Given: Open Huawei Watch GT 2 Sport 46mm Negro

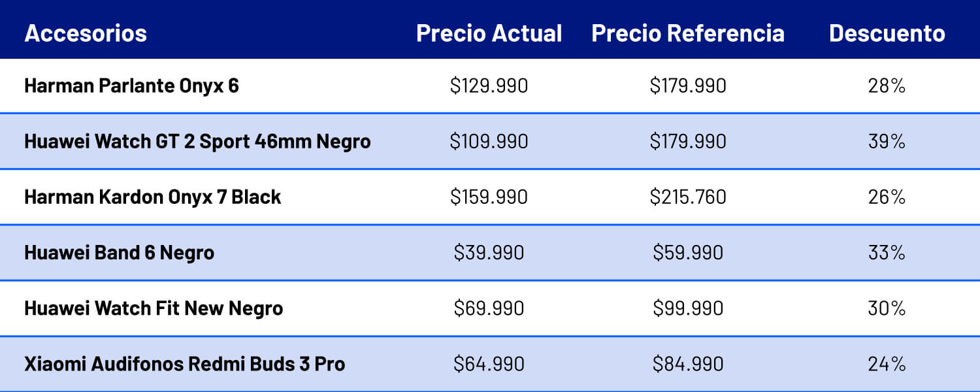Looking at the screenshot, I should tap(197, 141).
